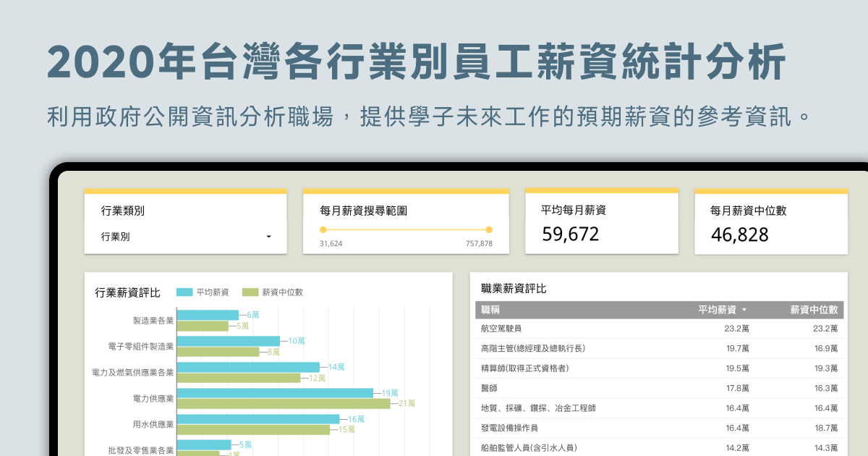Image resolution: width=868 pixels, height=456 pixels.
Task: Open the 行業別 dropdown arrow
Action: click(x=269, y=237)
